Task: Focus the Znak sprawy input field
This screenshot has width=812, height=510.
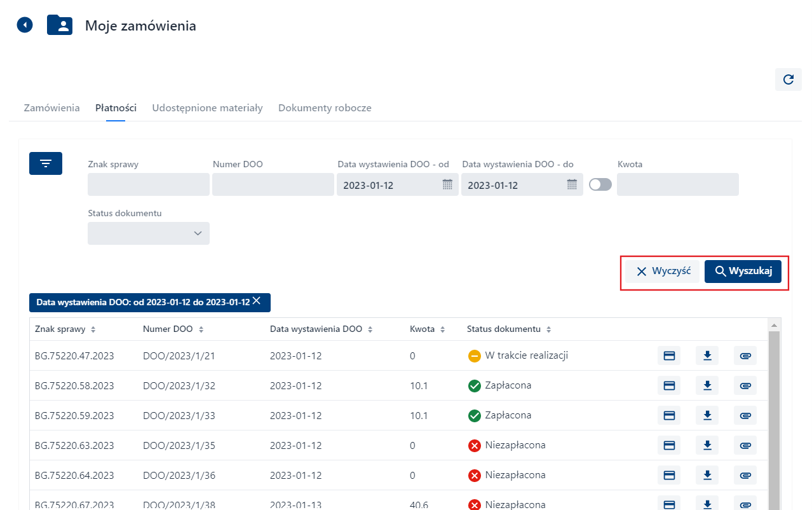Action: pyautogui.click(x=149, y=185)
